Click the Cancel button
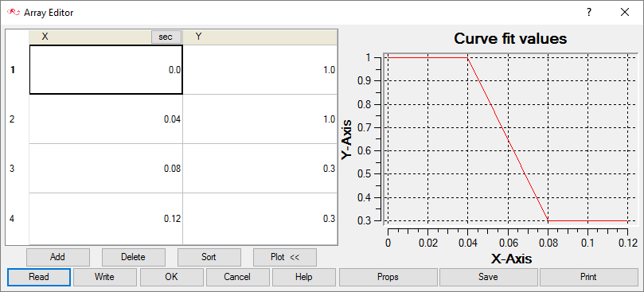Screen dimensions: 644x292 click(238, 277)
